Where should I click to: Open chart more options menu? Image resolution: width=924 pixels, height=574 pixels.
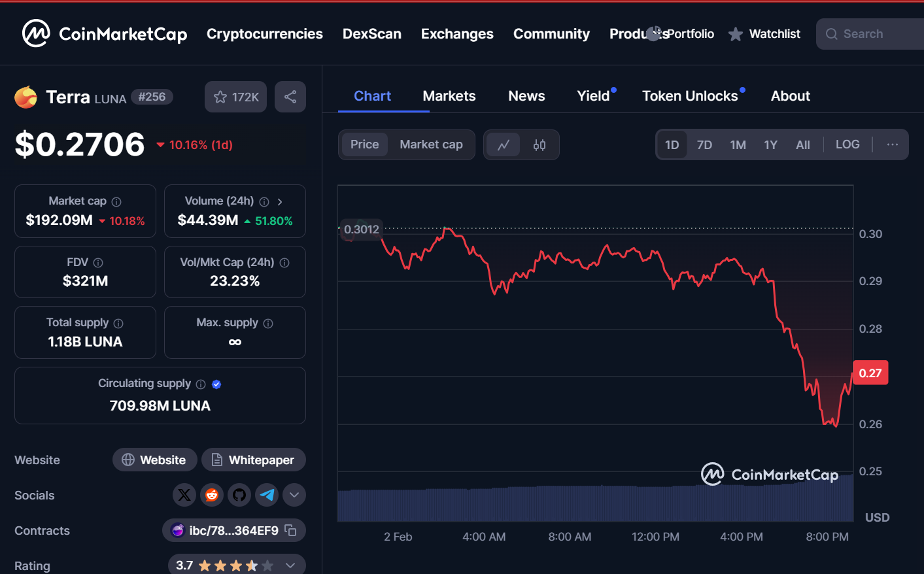[x=892, y=144]
